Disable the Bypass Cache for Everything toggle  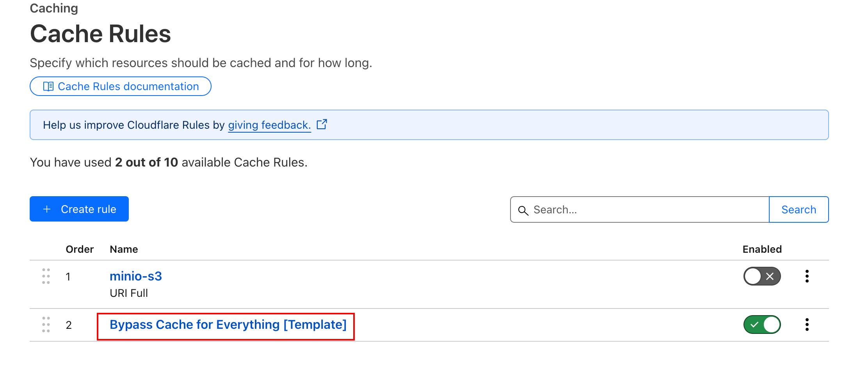pos(762,325)
